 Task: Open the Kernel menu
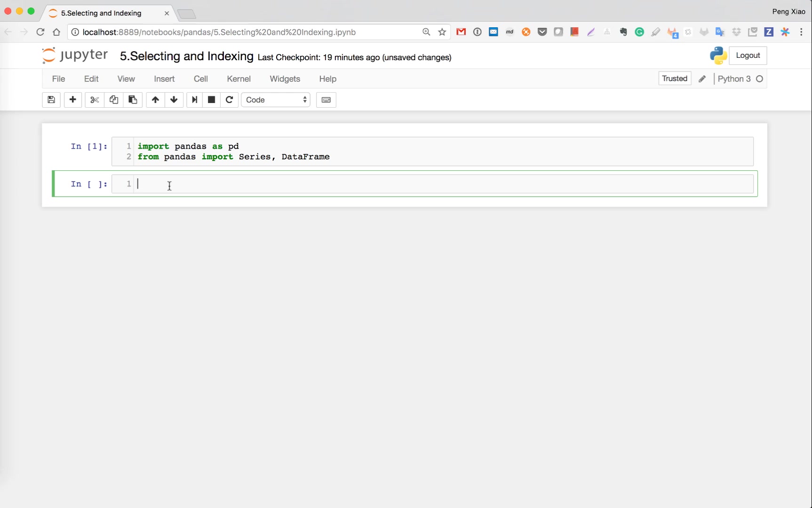pos(239,79)
